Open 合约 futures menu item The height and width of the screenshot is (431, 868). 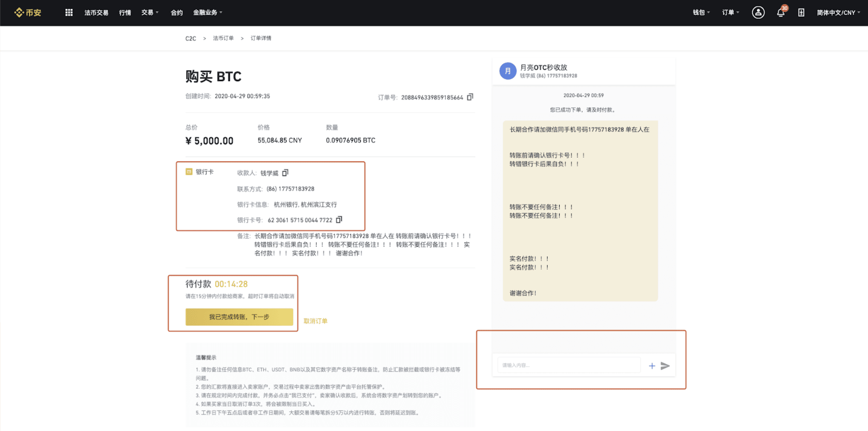[x=177, y=12]
